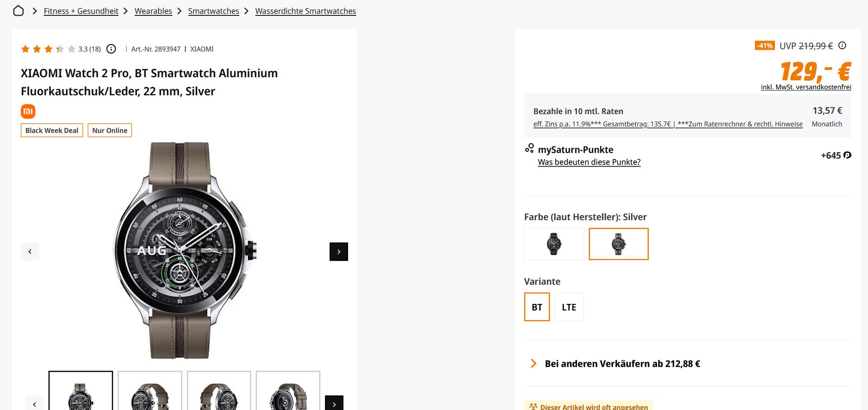Choose the black watch color swatch
The width and height of the screenshot is (868, 410).
[x=554, y=244]
